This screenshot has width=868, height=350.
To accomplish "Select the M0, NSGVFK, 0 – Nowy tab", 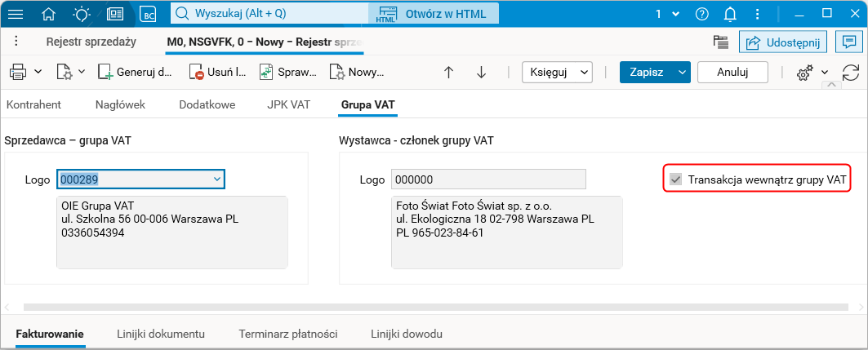I will (265, 42).
